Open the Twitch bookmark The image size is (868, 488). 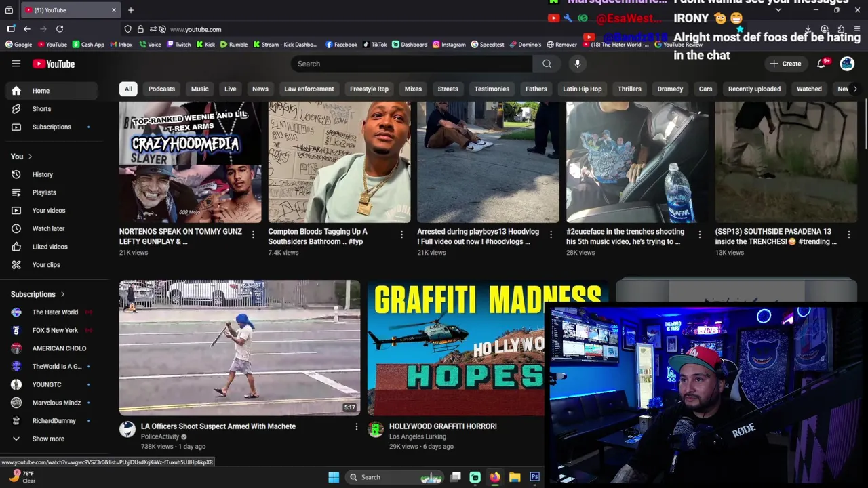tap(178, 45)
